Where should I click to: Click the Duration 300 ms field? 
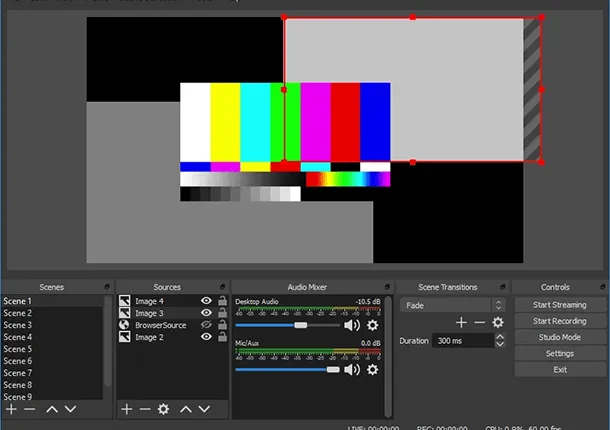462,340
